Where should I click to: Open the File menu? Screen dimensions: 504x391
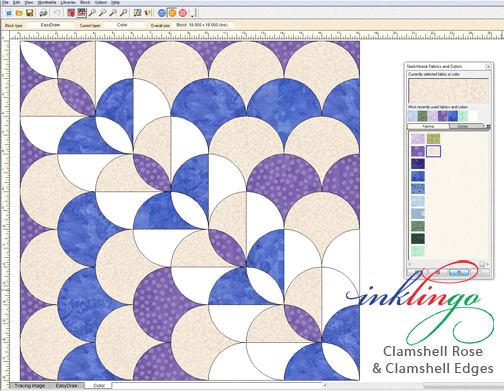click(6, 2)
